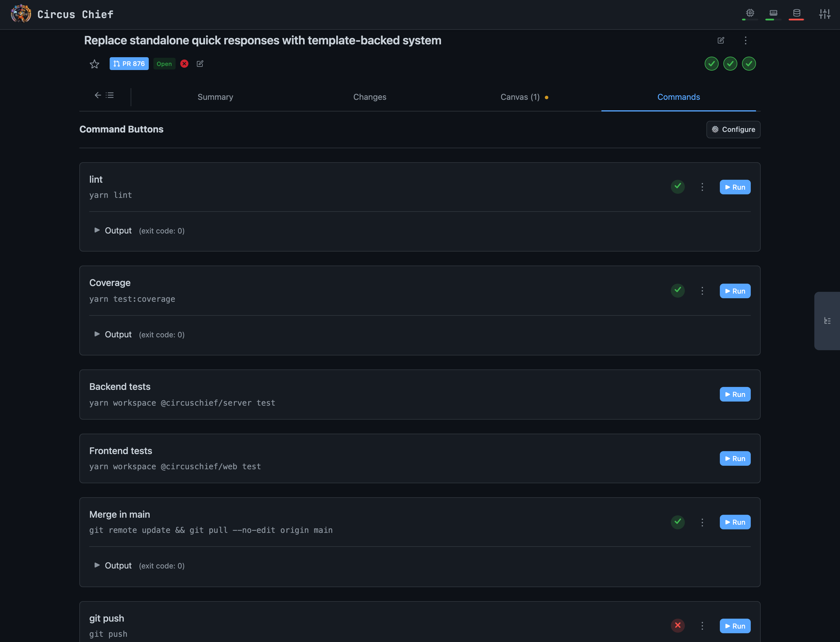Open Coverage command options menu
Screen dimensions: 840x642
702,291
